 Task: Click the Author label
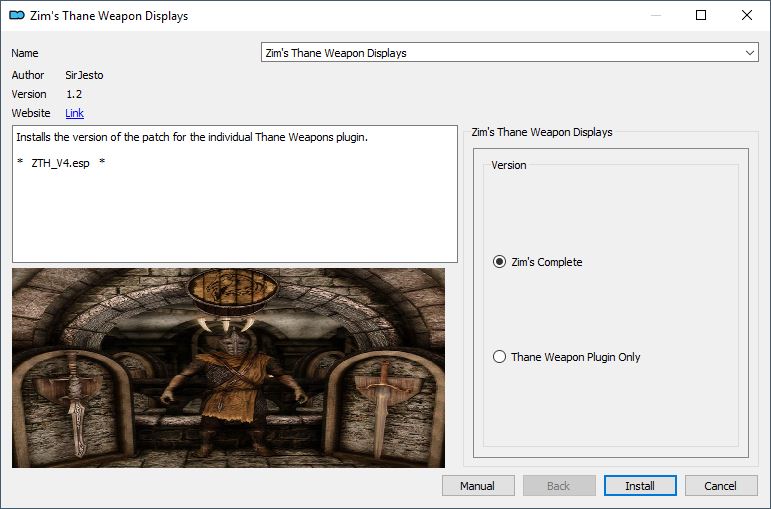coord(28,75)
